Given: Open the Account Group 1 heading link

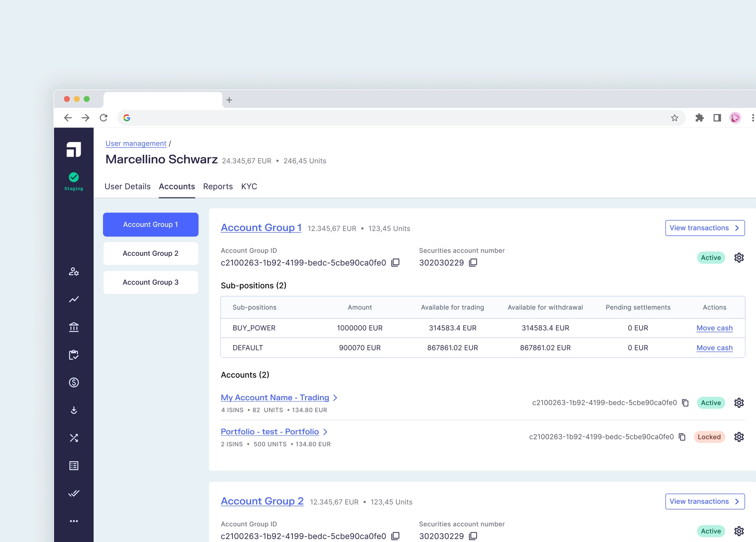Looking at the screenshot, I should coord(261,228).
